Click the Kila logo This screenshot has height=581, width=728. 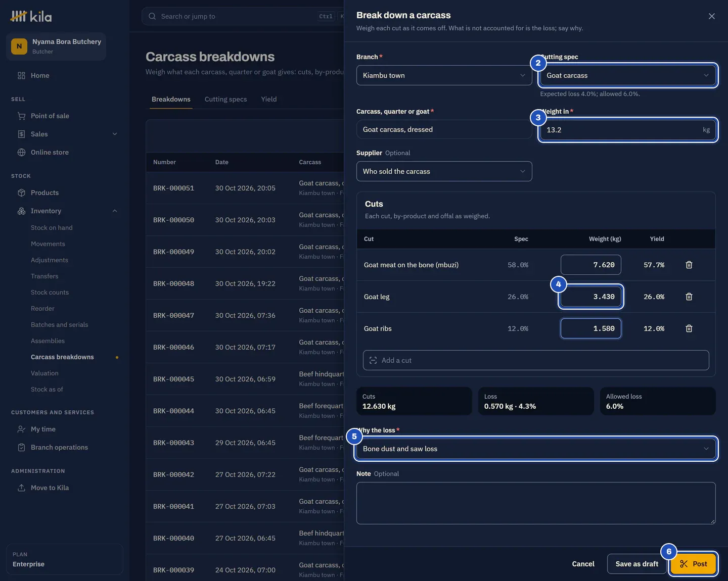(31, 16)
